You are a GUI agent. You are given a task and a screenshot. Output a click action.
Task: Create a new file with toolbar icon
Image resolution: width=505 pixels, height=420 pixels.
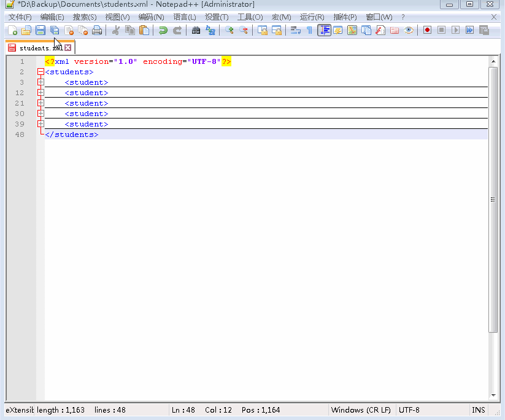[12, 30]
